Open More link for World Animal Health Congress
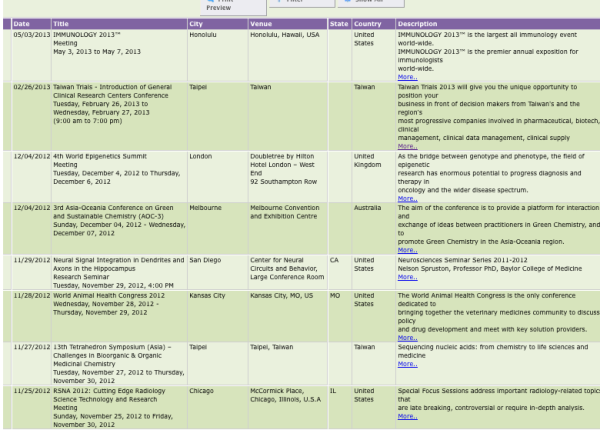Image resolution: width=600 pixels, height=430 pixels. coord(406,337)
